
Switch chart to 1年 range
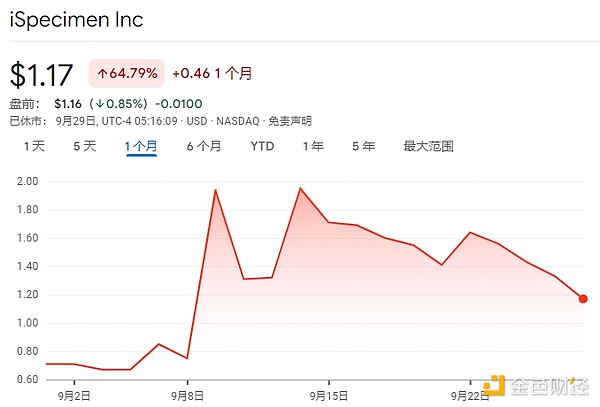(x=313, y=146)
